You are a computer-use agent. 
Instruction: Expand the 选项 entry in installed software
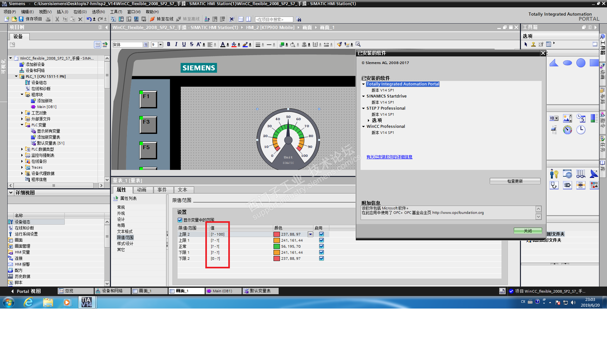click(x=369, y=120)
